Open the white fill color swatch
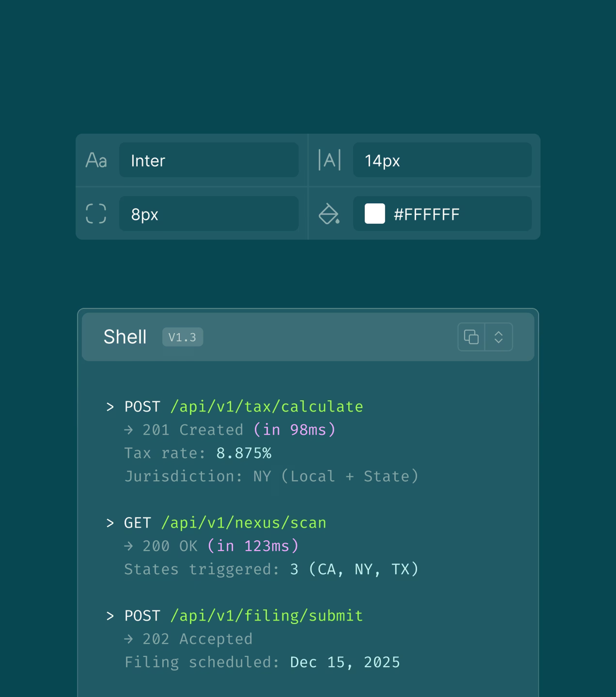 (375, 214)
